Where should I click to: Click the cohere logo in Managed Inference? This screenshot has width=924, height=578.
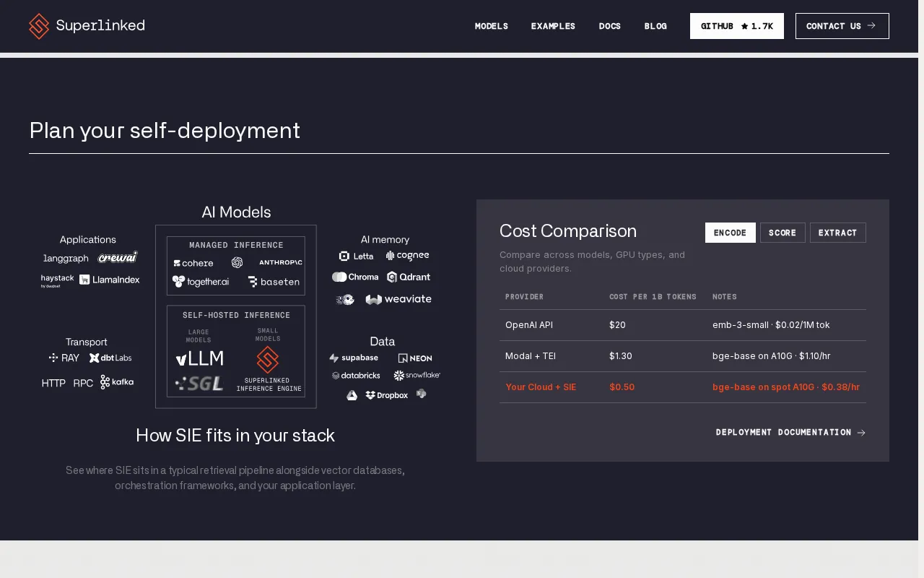pyautogui.click(x=193, y=263)
